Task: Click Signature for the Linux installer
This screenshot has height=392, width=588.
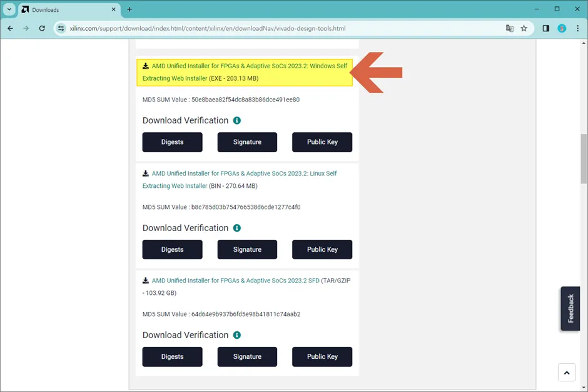Action: pos(247,249)
